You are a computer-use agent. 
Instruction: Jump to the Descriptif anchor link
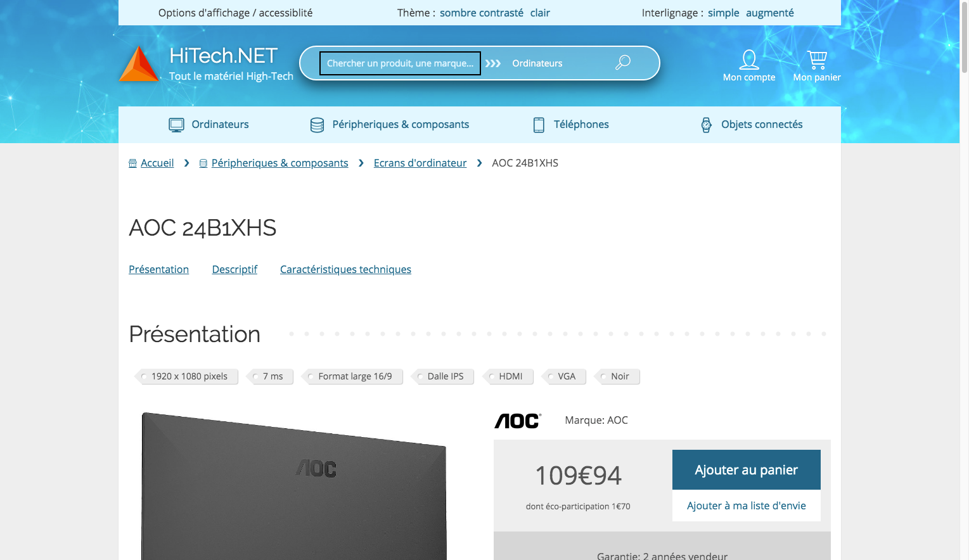pos(234,270)
